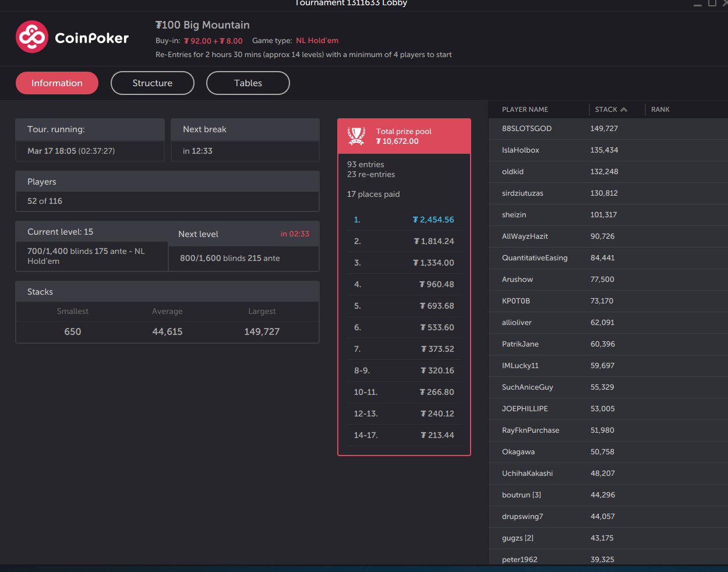Minimize the tournament lobby window
Viewport: 728px width, 572px height.
697,5
